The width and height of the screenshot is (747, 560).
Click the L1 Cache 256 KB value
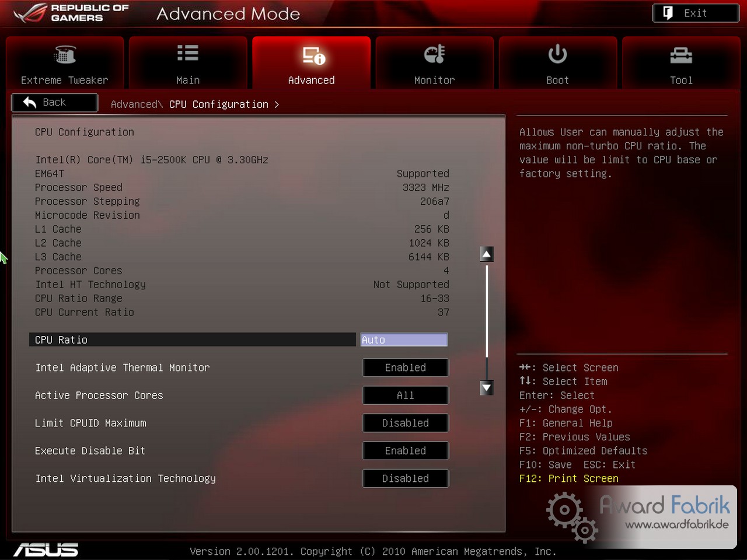431,229
